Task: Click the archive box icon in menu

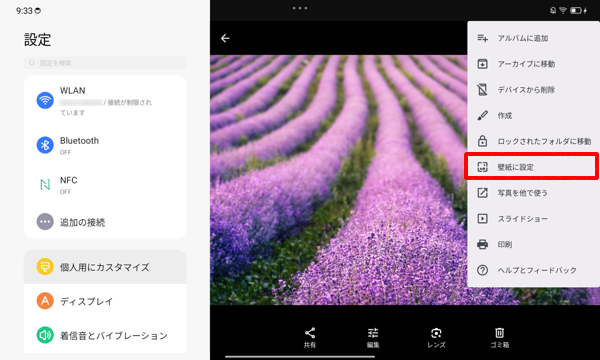Action: (x=483, y=64)
